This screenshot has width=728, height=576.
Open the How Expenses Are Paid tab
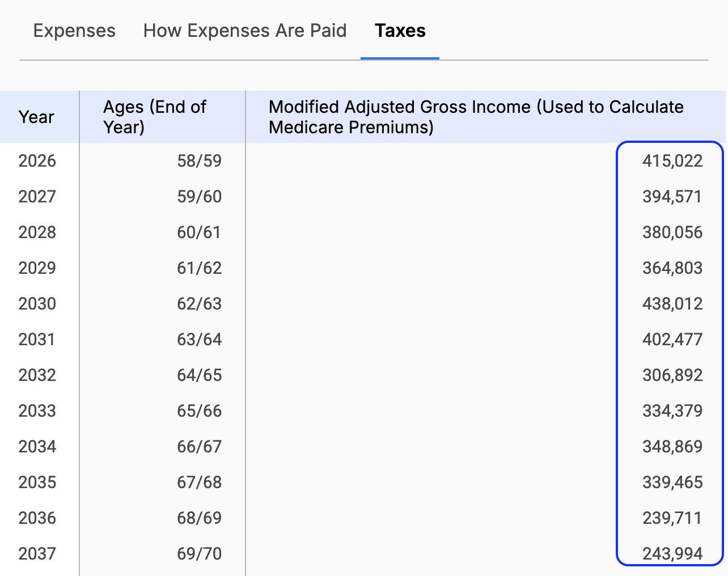245,31
